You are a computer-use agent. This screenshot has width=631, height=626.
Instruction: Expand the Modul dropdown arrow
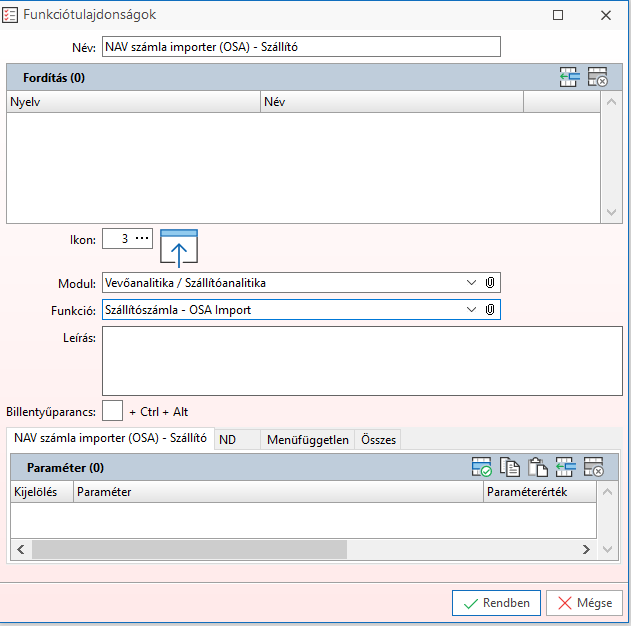(x=471, y=283)
